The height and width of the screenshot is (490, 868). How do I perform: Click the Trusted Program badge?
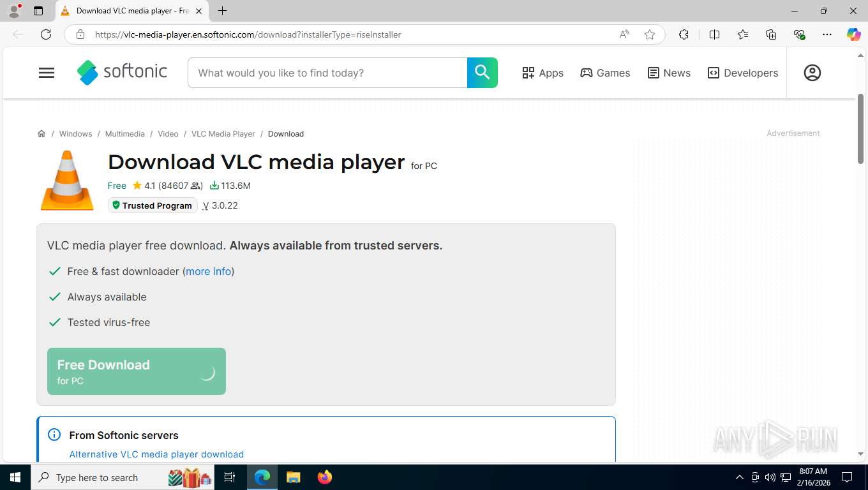click(x=153, y=205)
